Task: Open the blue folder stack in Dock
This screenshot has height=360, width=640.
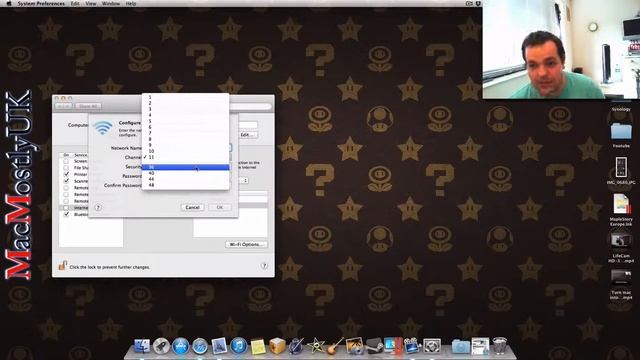Action: 461,347
